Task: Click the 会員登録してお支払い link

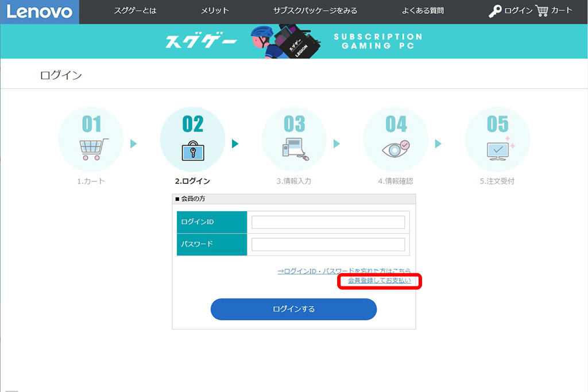Action: tap(380, 280)
